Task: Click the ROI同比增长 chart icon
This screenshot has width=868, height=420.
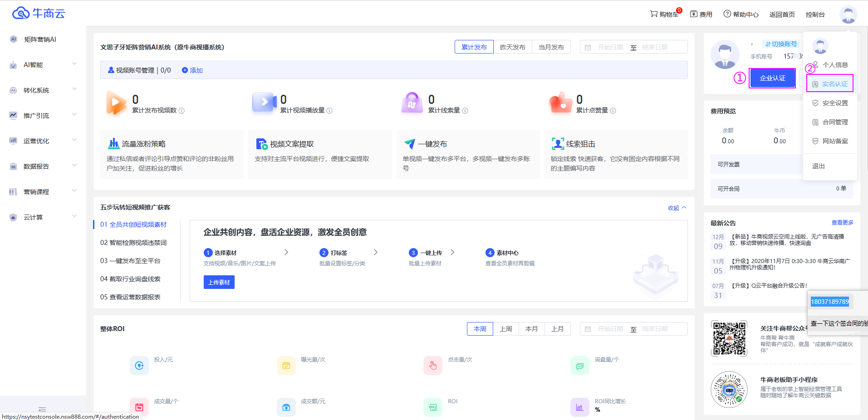Action: (580, 407)
